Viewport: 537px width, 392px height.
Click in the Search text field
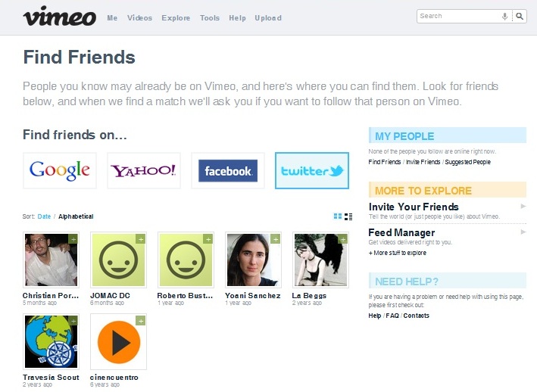tap(458, 16)
